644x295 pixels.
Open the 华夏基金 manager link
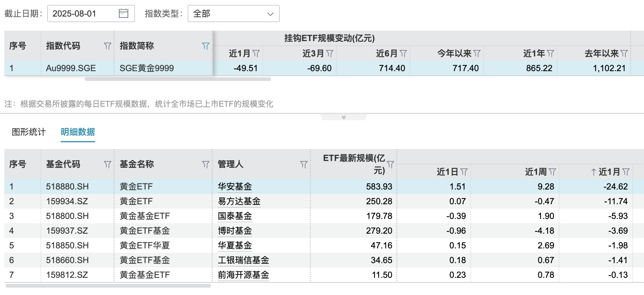[x=235, y=245]
